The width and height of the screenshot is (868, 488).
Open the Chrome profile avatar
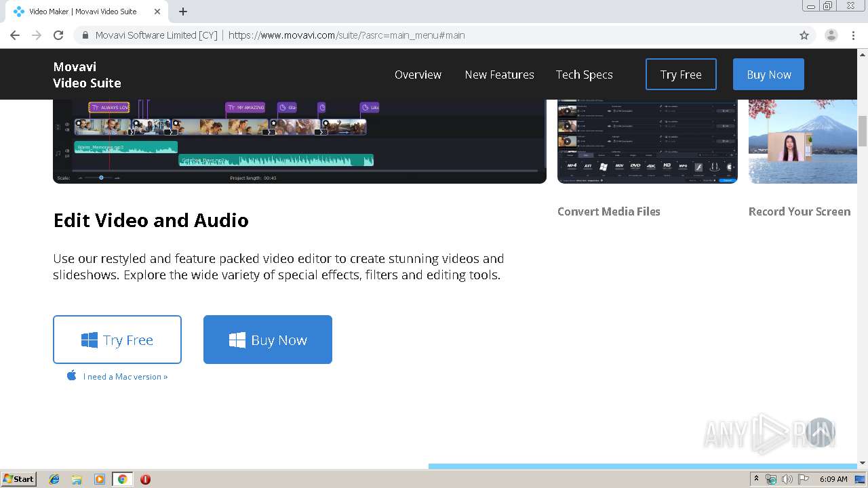point(831,35)
